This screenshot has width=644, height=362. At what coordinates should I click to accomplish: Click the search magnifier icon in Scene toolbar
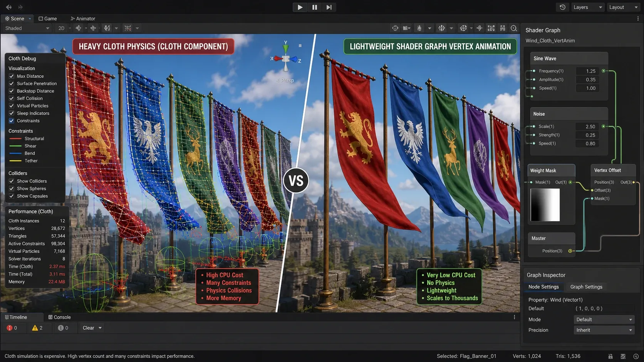513,28
